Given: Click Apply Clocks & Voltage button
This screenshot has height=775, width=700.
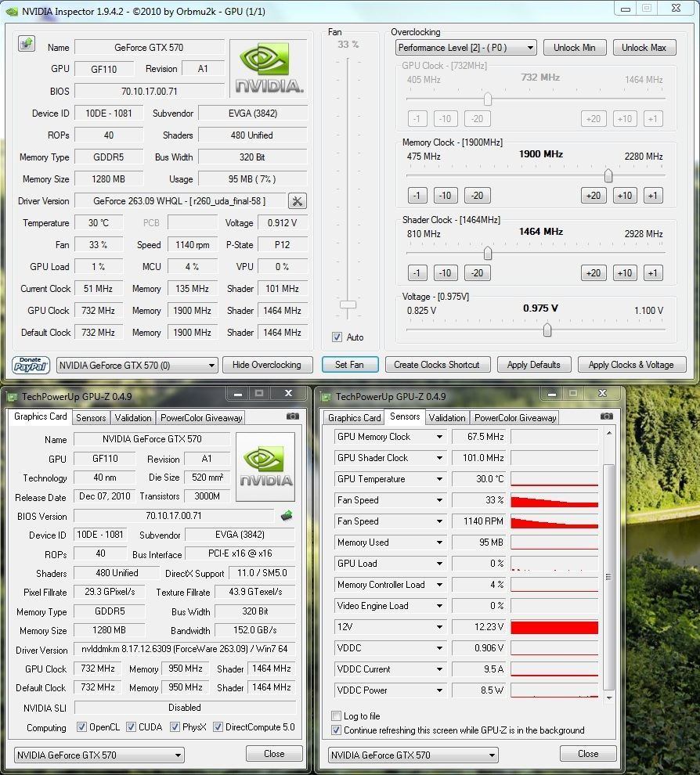Looking at the screenshot, I should tap(631, 365).
